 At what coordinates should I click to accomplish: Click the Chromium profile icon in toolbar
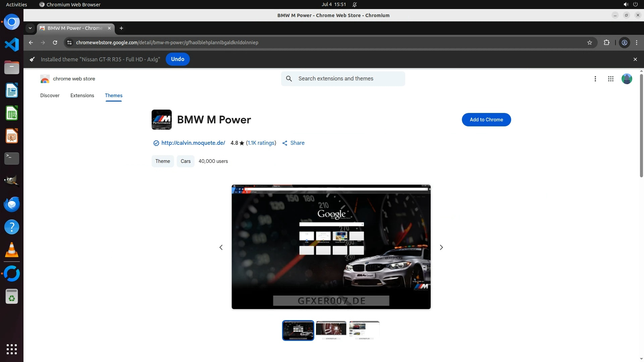625,43
